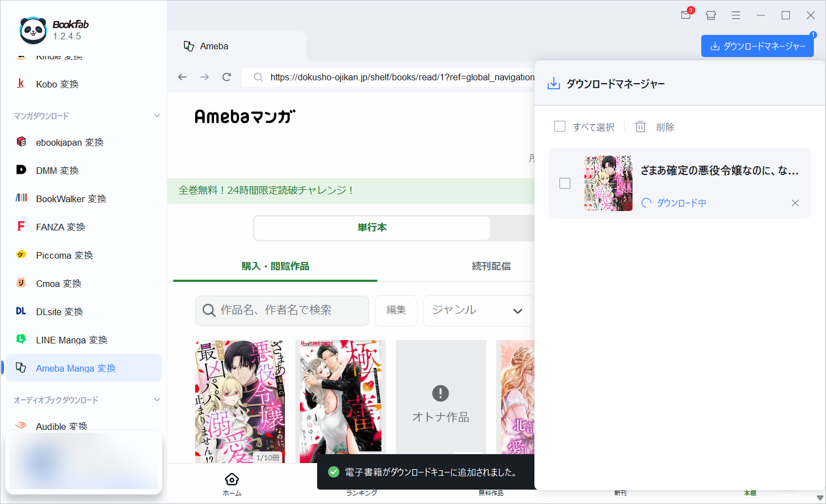Open the Kobo 変換 sidebar item
The height and width of the screenshot is (504, 826).
point(83,84)
